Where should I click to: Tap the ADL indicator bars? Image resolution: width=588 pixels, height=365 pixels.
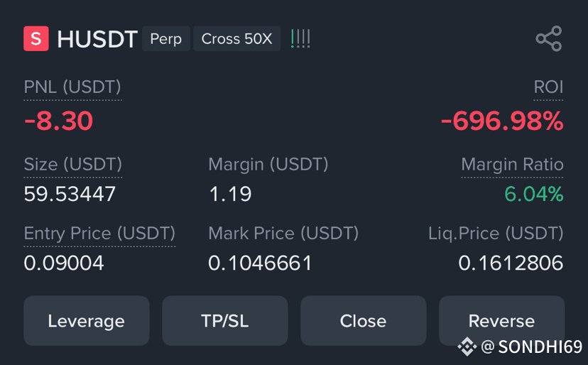click(x=301, y=38)
